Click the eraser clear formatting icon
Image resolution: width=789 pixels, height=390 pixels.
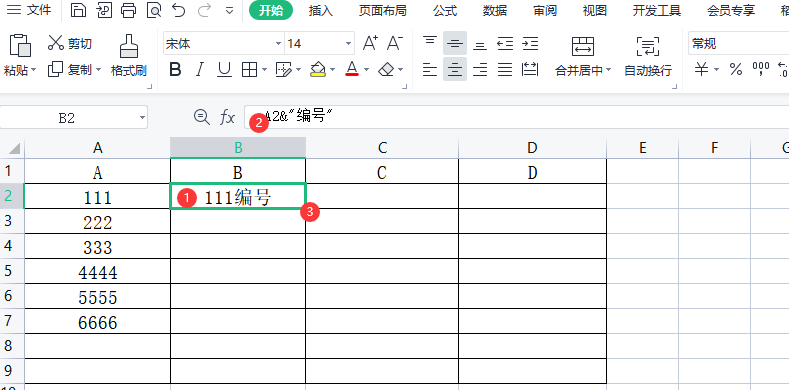click(x=386, y=69)
